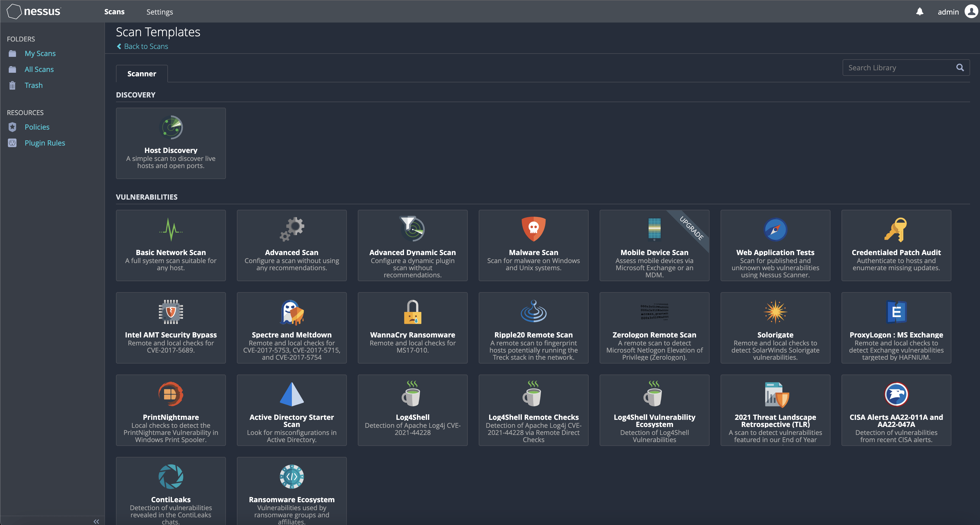
Task: Select the WannaCry Ransomware padlock icon
Action: (x=413, y=312)
